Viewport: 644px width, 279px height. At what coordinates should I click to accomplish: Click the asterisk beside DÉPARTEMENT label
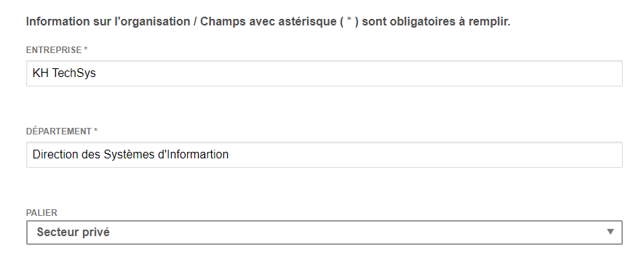(x=96, y=131)
